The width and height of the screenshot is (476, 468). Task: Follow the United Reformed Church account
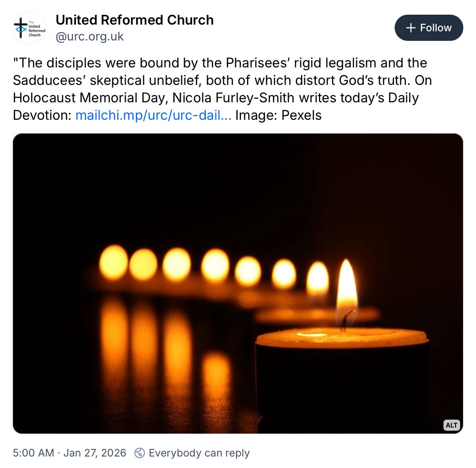pyautogui.click(x=429, y=28)
